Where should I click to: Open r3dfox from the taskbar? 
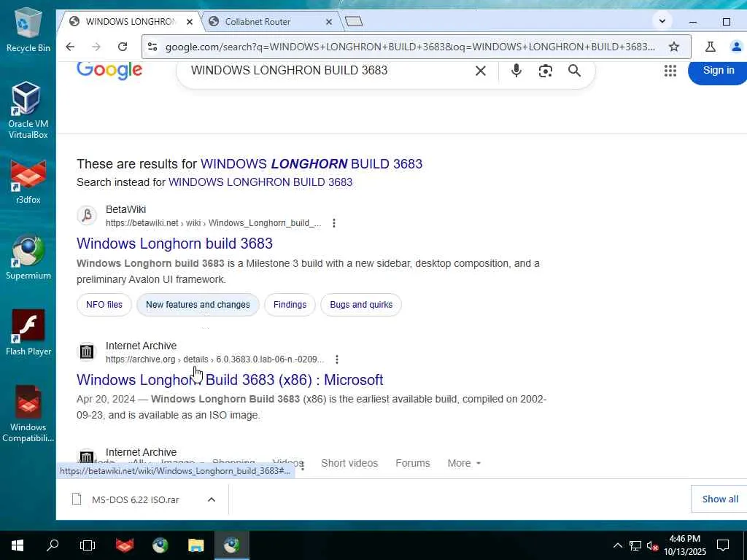click(x=125, y=545)
